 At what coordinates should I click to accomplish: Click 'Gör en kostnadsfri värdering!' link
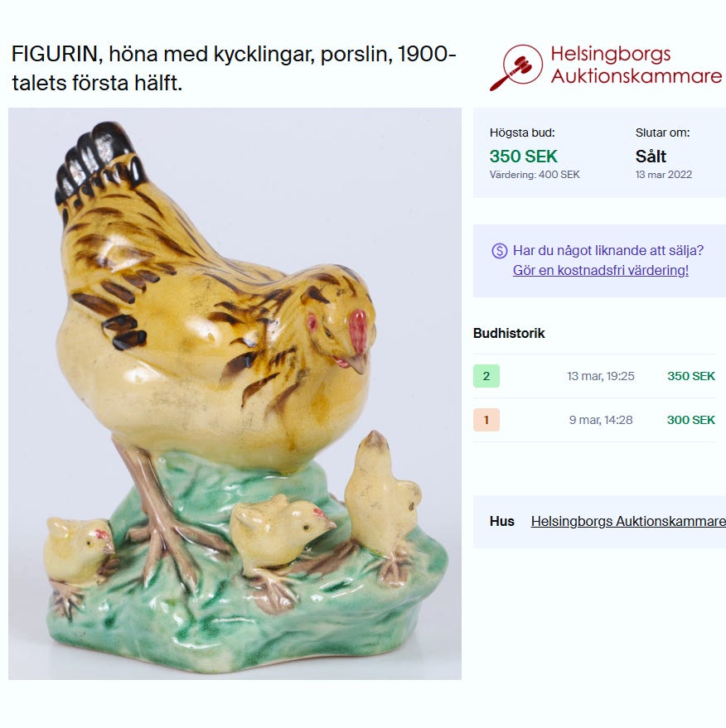coord(601,270)
